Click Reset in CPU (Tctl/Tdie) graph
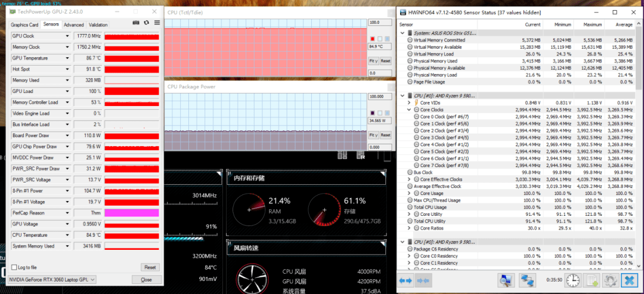 pos(385,61)
